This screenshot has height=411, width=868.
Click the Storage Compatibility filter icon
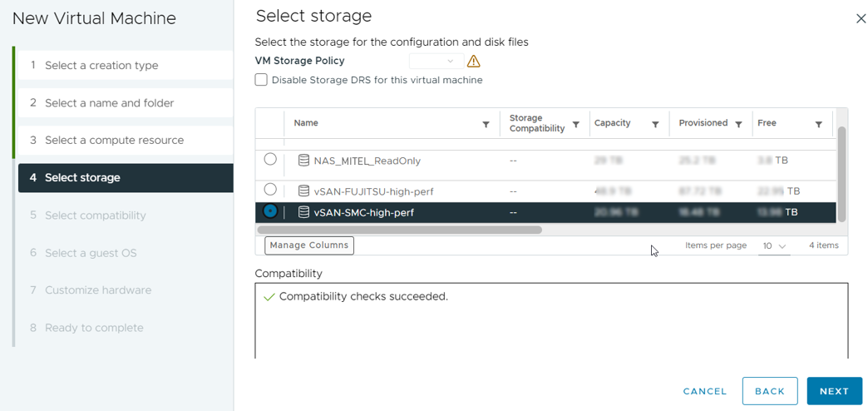click(575, 125)
